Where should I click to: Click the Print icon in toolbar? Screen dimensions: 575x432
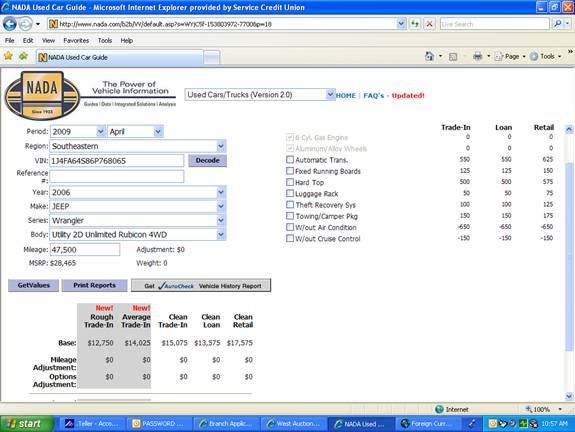pos(477,56)
